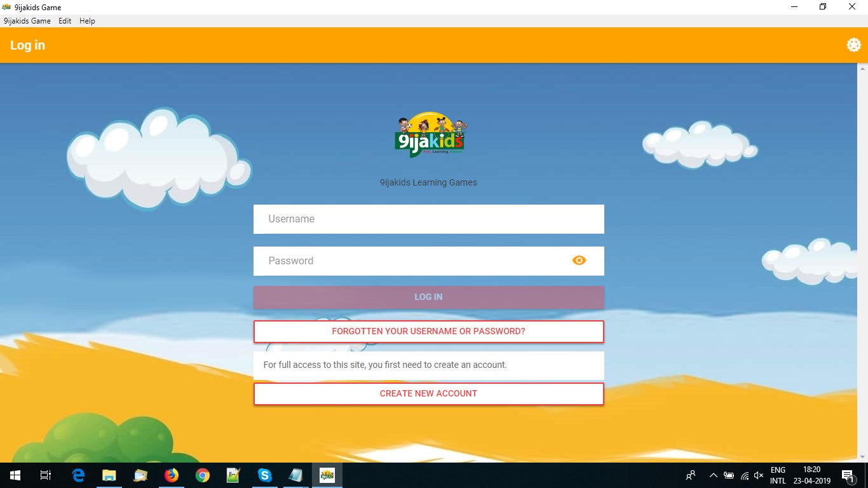868x488 pixels.
Task: Click the 9ijakids app icon in the title bar
Action: [x=6, y=7]
